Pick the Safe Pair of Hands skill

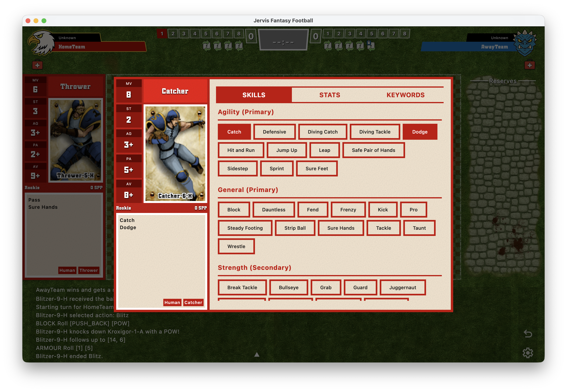pos(373,150)
